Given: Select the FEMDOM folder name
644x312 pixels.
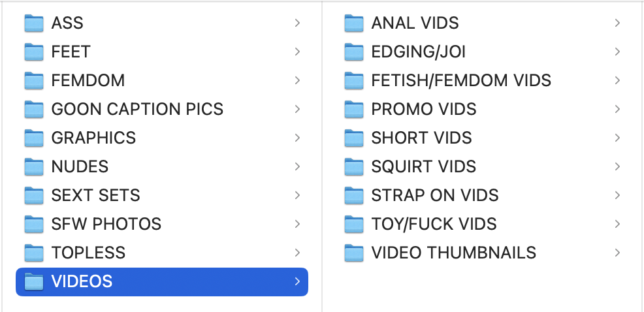Looking at the screenshot, I should coord(88,80).
